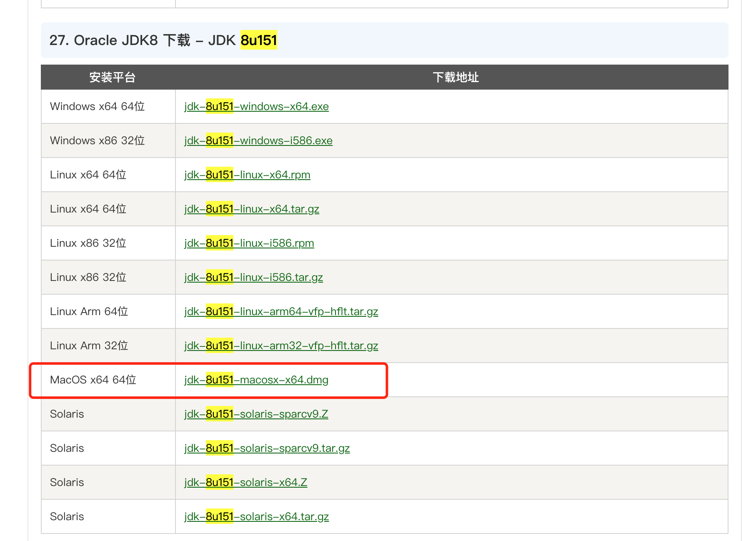Download jdk-8u151-linux-arm32-vfp-hflt.tar.gz
This screenshot has height=541, width=756.
point(281,346)
